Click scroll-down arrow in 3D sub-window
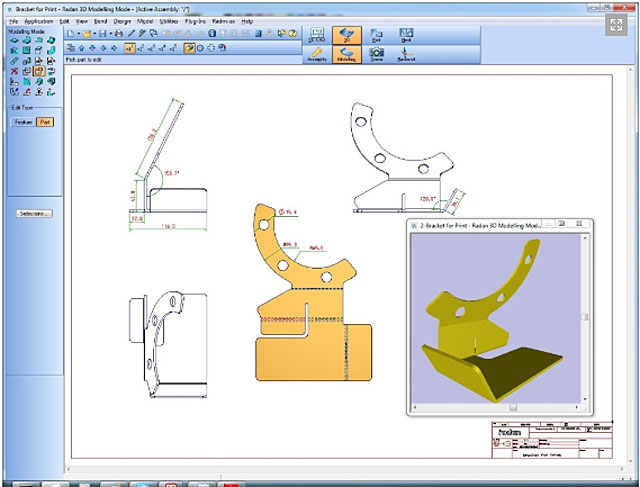Viewport: 640px width, 487px height. pyautogui.click(x=585, y=399)
